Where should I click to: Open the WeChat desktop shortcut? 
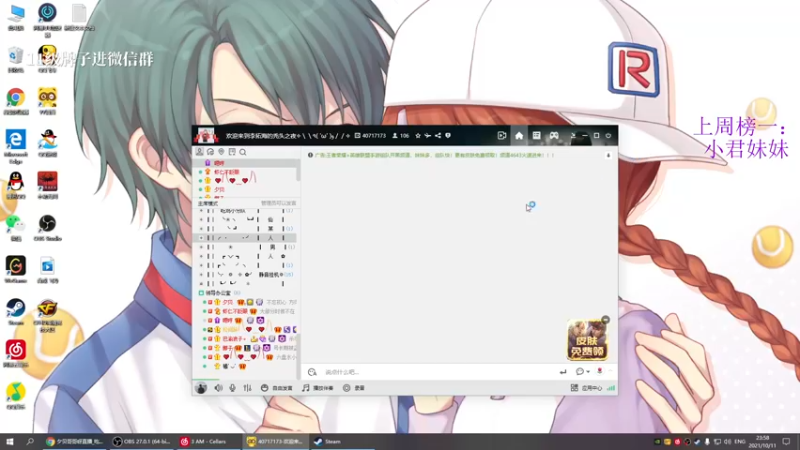16,228
